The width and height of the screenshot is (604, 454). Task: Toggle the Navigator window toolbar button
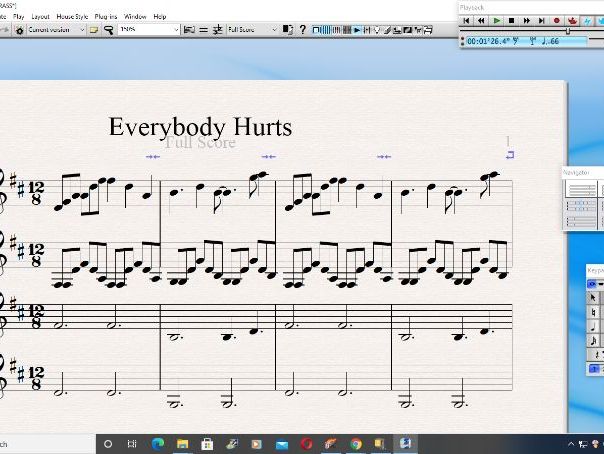(x=316, y=30)
